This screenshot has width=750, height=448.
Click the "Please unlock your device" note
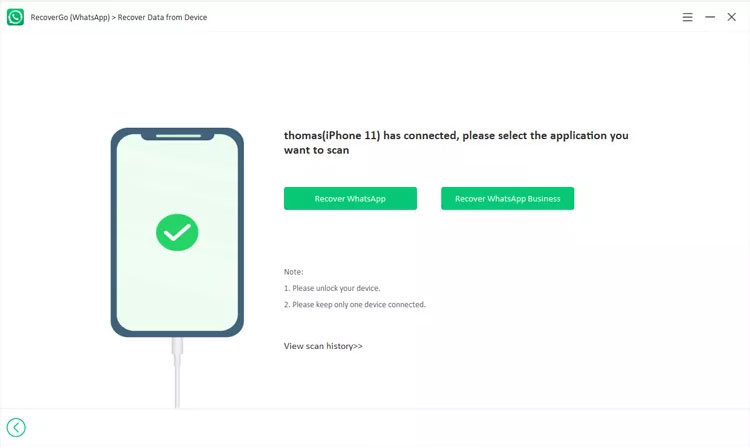331,288
